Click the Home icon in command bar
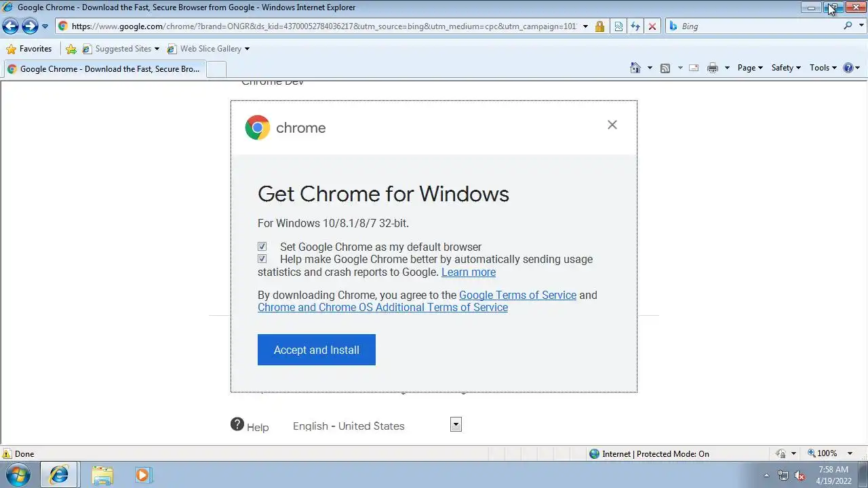Viewport: 868px width, 488px height. tap(635, 68)
